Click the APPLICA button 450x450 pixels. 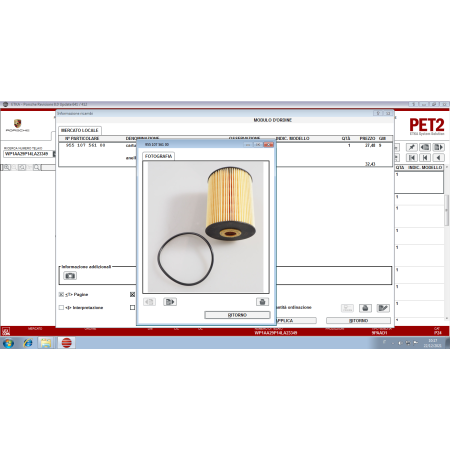296,321
